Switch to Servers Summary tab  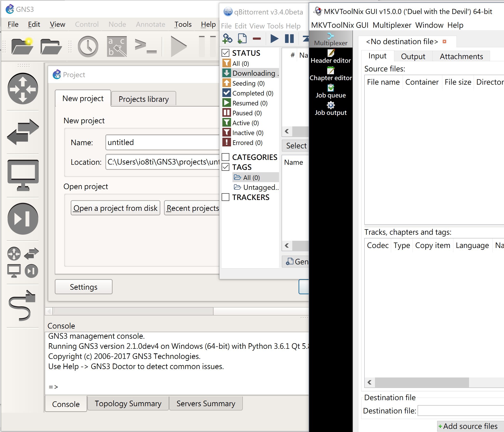coord(206,403)
